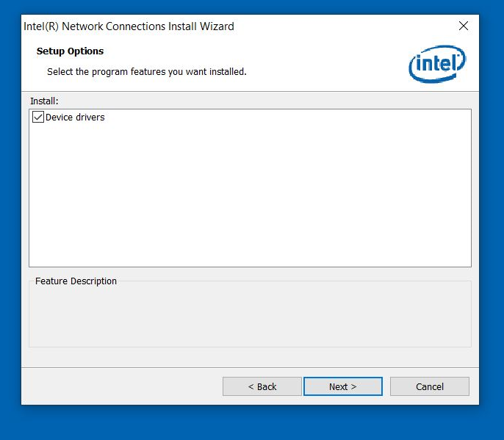Click the blue desktop strip right of the wizard
The image size is (504, 440).
click(x=492, y=220)
